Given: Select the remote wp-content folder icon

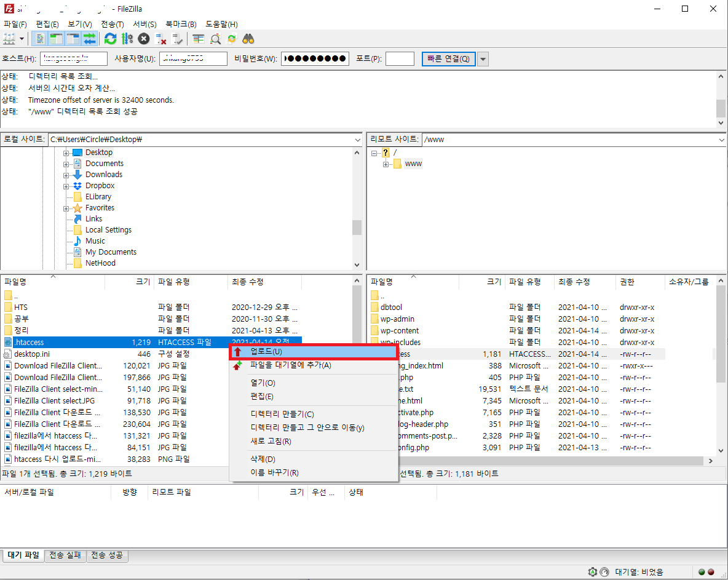Looking at the screenshot, I should tap(374, 331).
